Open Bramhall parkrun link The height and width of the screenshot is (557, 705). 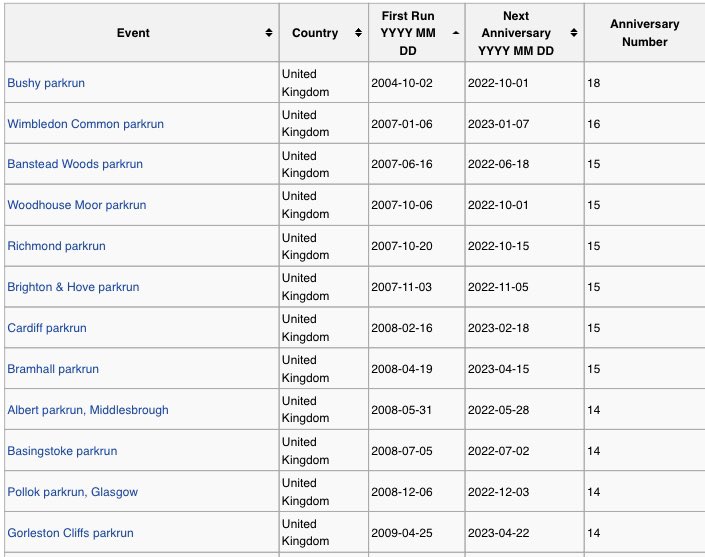coord(53,369)
